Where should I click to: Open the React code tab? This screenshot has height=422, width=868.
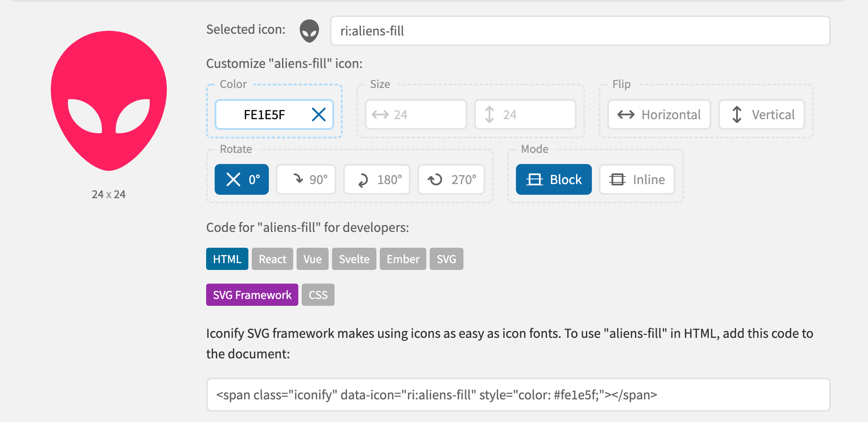tap(272, 259)
